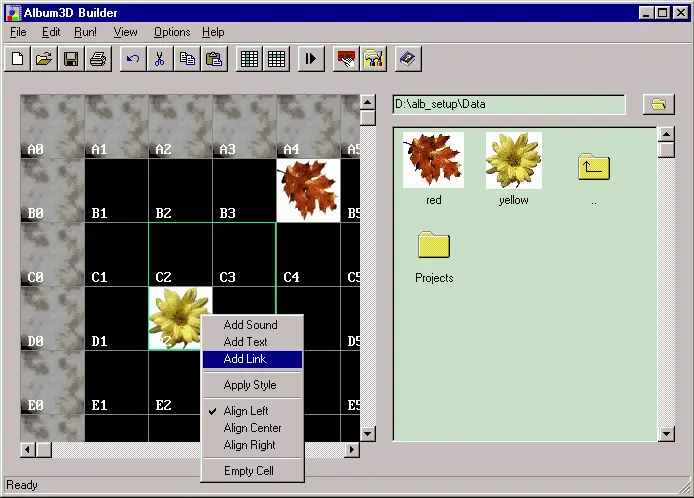Viewport: 694px width, 498px height.
Task: Undo the last action with the Undo icon
Action: tap(133, 58)
